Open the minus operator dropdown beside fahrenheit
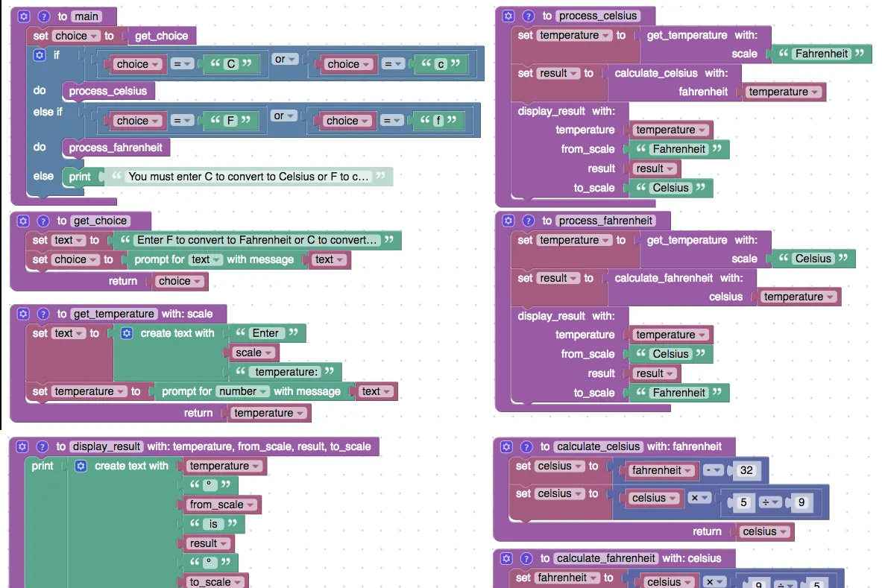882x588 pixels. click(x=714, y=470)
